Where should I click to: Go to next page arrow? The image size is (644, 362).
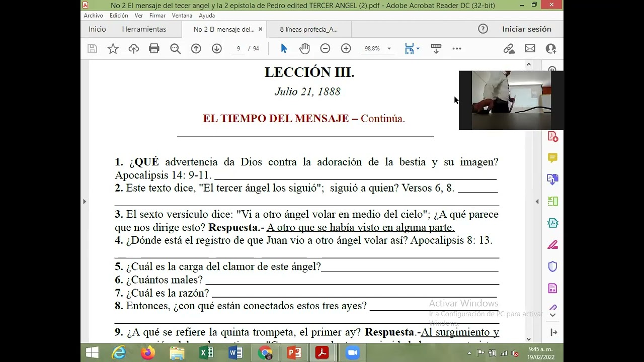[217, 49]
